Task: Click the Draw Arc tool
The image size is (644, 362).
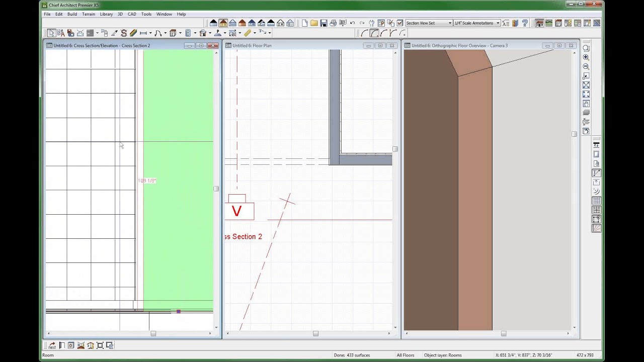Action: click(x=364, y=33)
